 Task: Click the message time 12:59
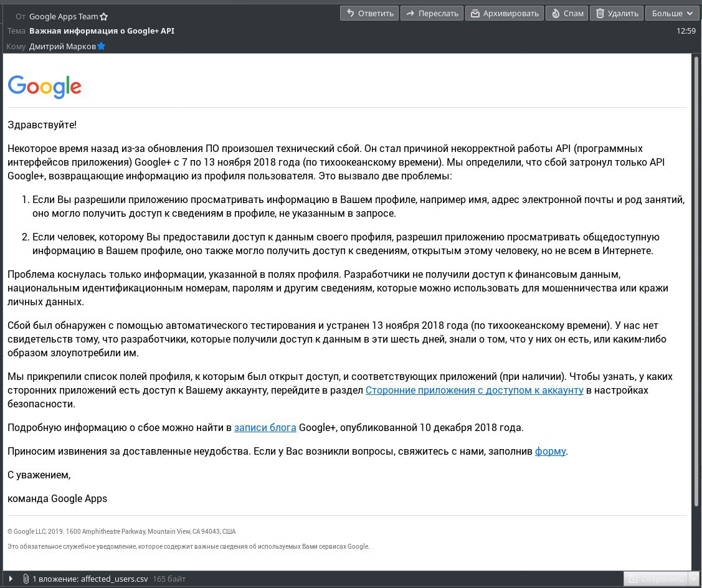point(686,31)
